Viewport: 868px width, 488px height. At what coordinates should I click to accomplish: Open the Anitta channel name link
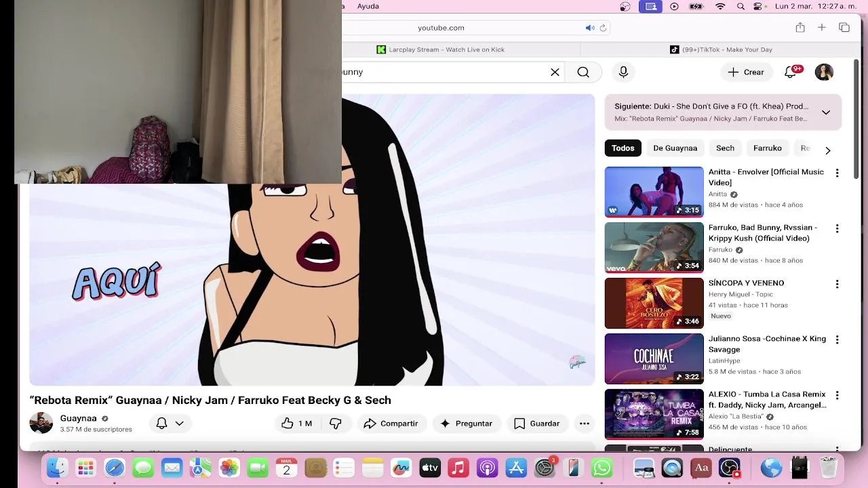(718, 194)
